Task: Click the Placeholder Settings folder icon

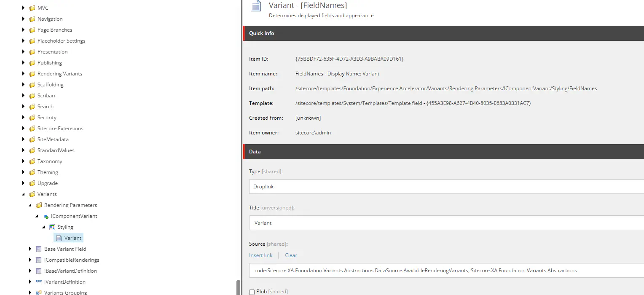Action: (x=32, y=41)
